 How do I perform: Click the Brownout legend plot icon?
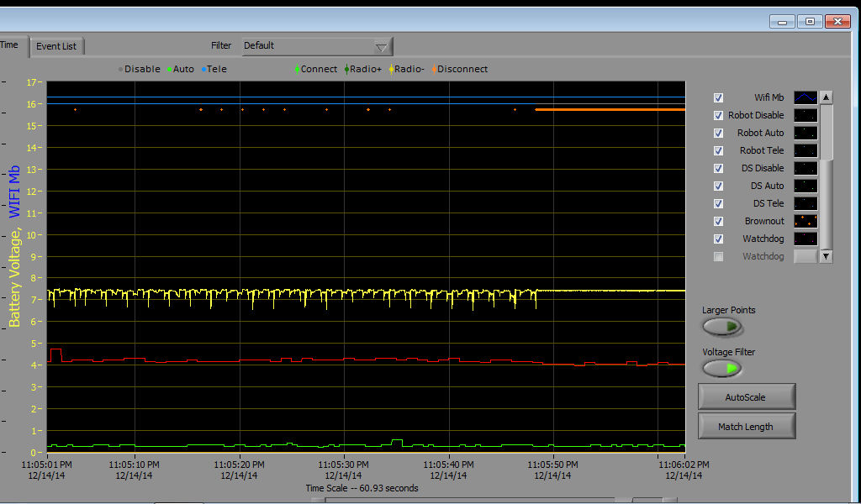pyautogui.click(x=806, y=221)
